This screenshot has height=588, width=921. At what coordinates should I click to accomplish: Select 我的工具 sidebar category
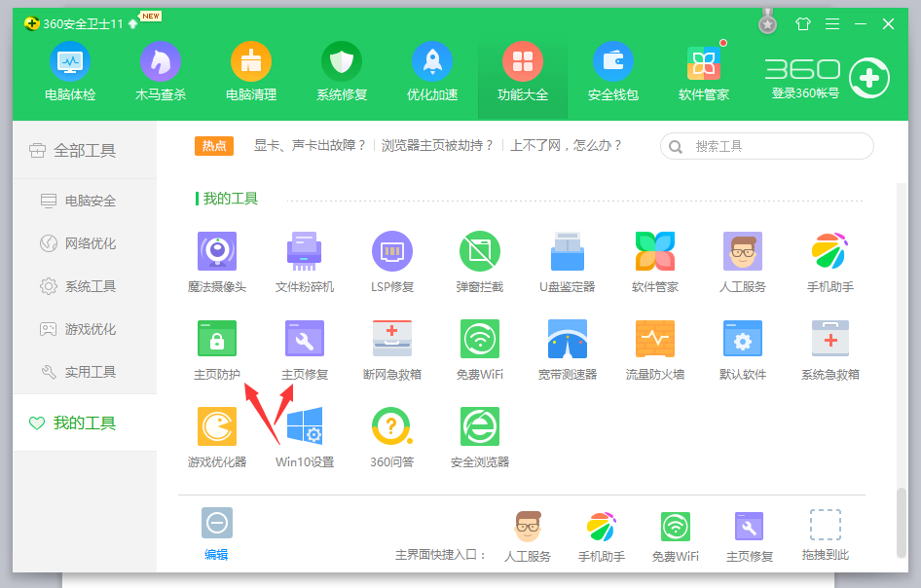pyautogui.click(x=85, y=423)
